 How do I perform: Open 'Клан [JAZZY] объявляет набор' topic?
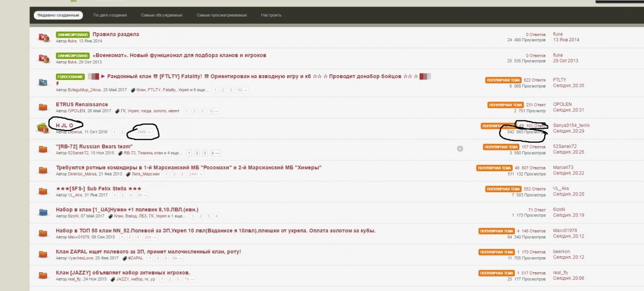(x=123, y=272)
